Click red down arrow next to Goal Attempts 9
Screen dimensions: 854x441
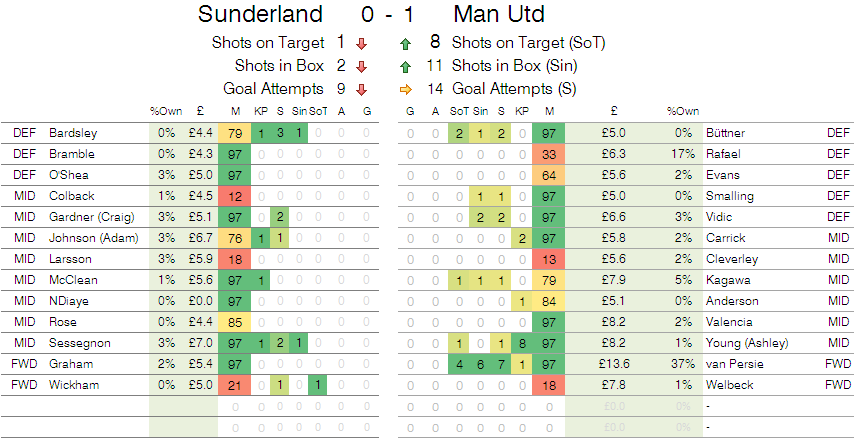(x=362, y=89)
